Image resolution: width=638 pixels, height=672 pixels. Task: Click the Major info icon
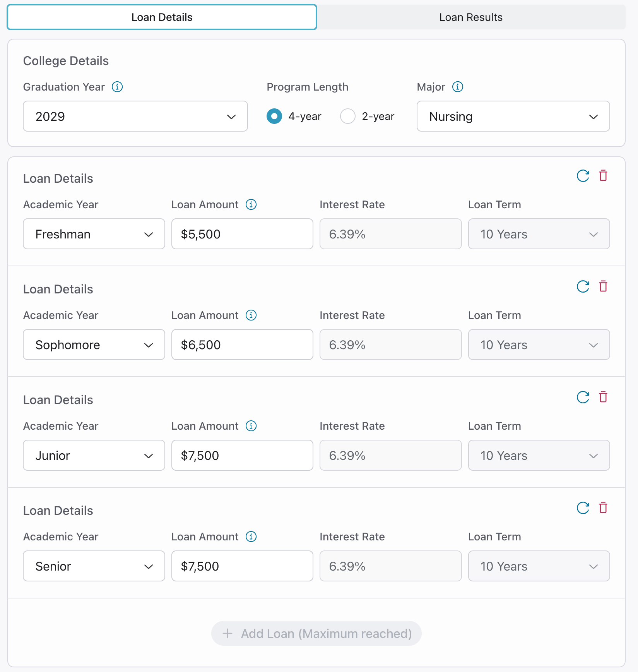(458, 87)
